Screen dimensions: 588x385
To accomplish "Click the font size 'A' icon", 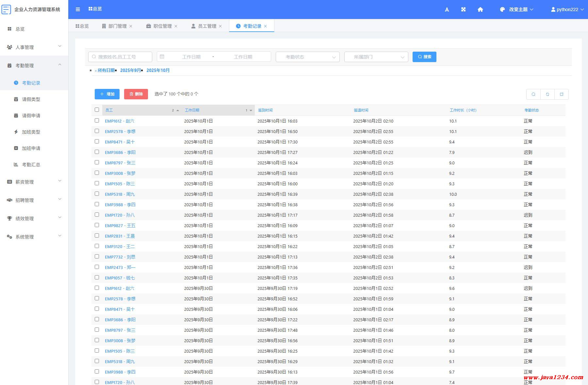I will [x=447, y=9].
